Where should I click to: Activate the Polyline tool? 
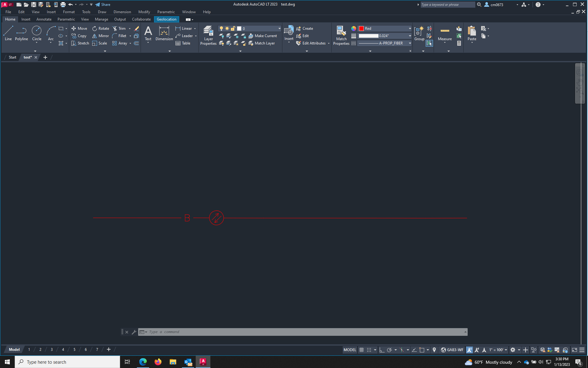[x=21, y=34]
